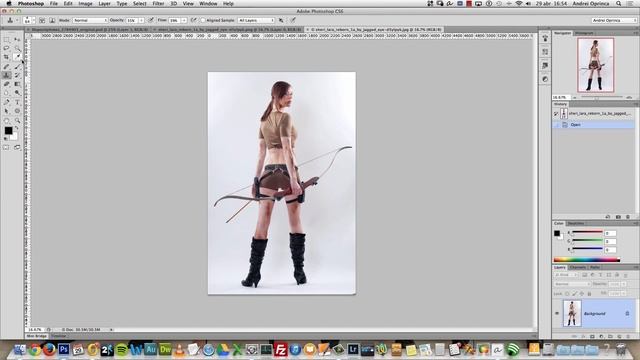640x360 pixels.
Task: Toggle pressure for opacity button
Action: (x=151, y=20)
